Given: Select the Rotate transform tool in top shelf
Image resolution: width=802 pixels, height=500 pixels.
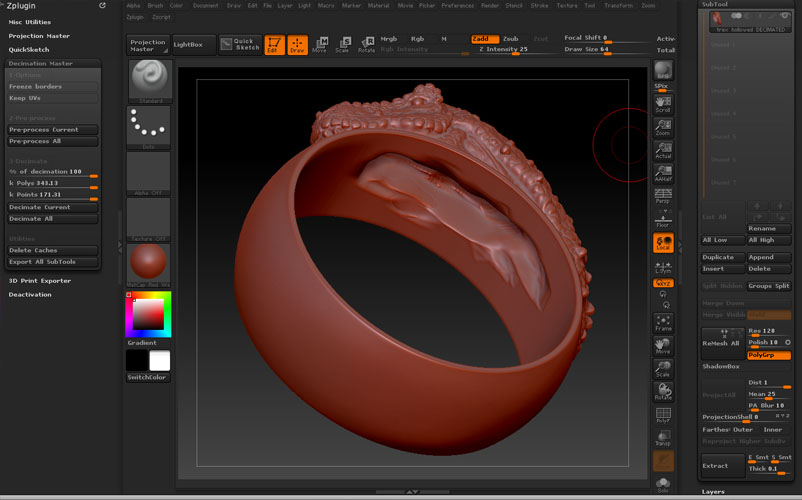Looking at the screenshot, I should [366, 45].
